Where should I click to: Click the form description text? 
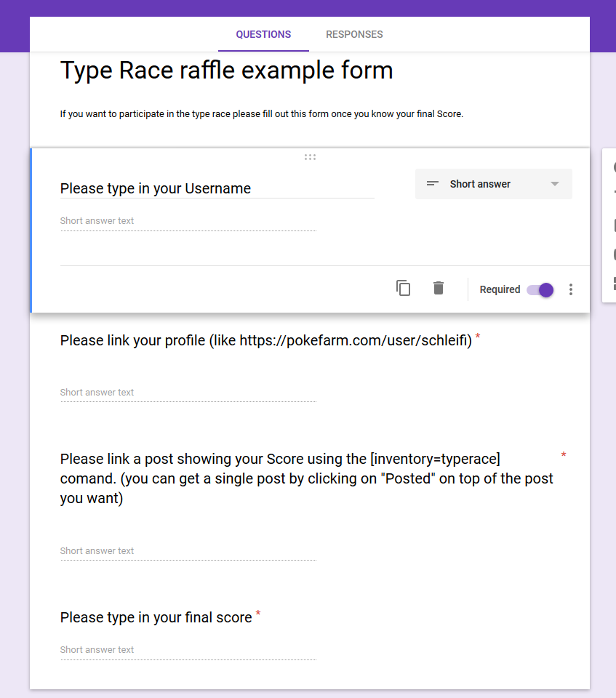pos(261,114)
